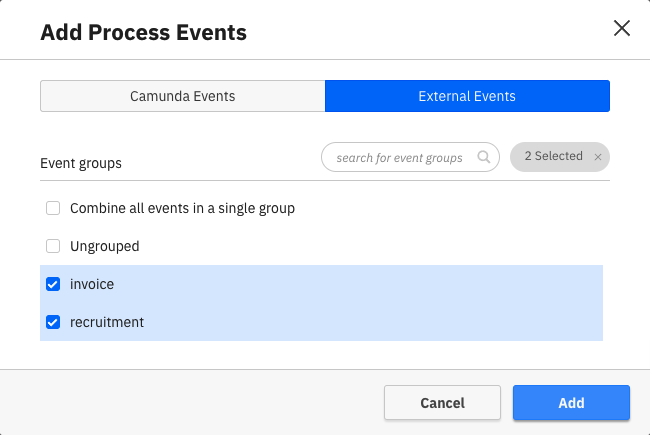Click the Event groups heading
Screen dimensions: 650x435
tap(81, 162)
